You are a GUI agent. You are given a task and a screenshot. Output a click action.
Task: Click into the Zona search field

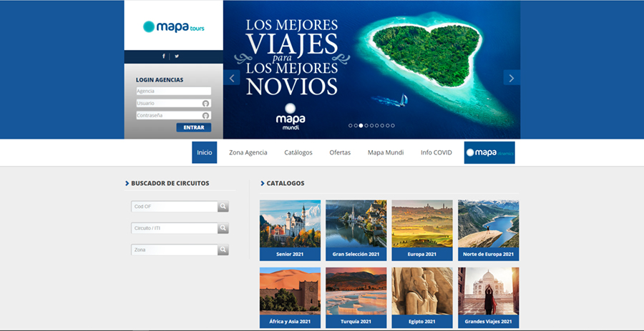coord(175,250)
